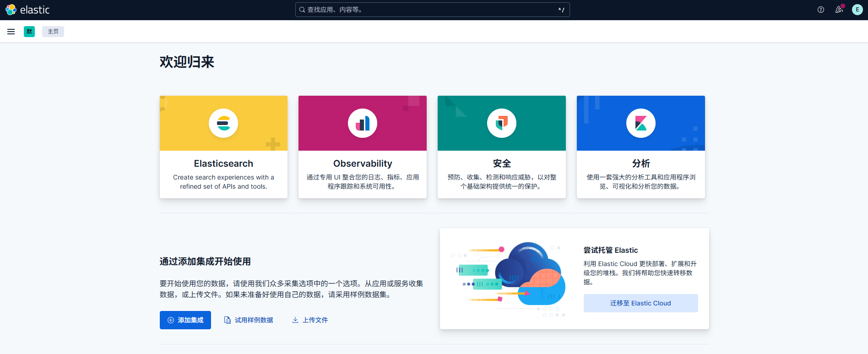Open the user account avatar E
The height and width of the screenshot is (354, 868).
857,10
